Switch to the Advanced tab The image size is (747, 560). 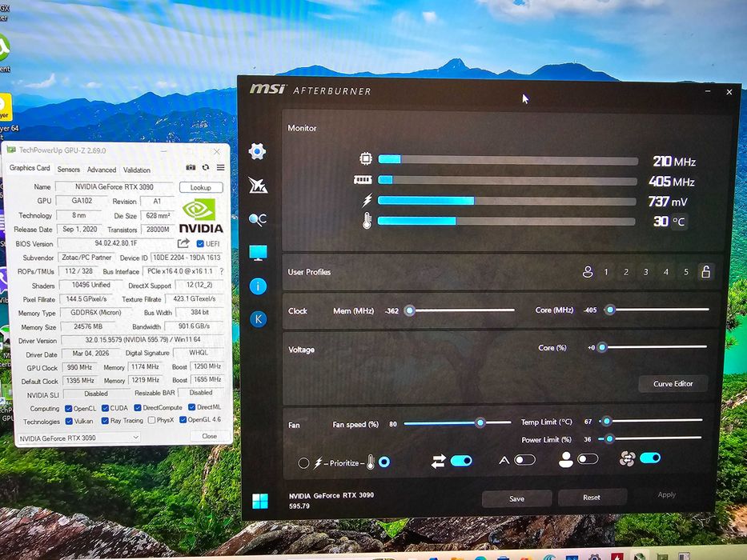click(102, 170)
